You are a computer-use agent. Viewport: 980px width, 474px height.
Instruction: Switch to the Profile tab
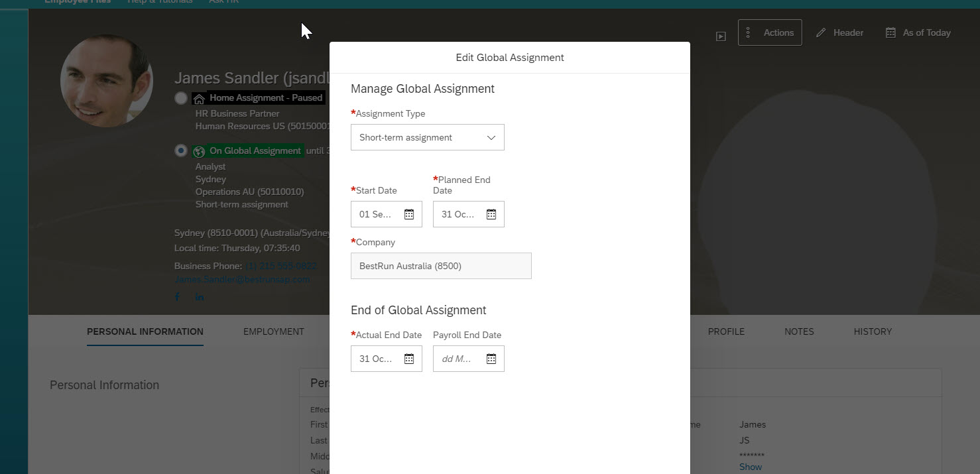click(726, 331)
